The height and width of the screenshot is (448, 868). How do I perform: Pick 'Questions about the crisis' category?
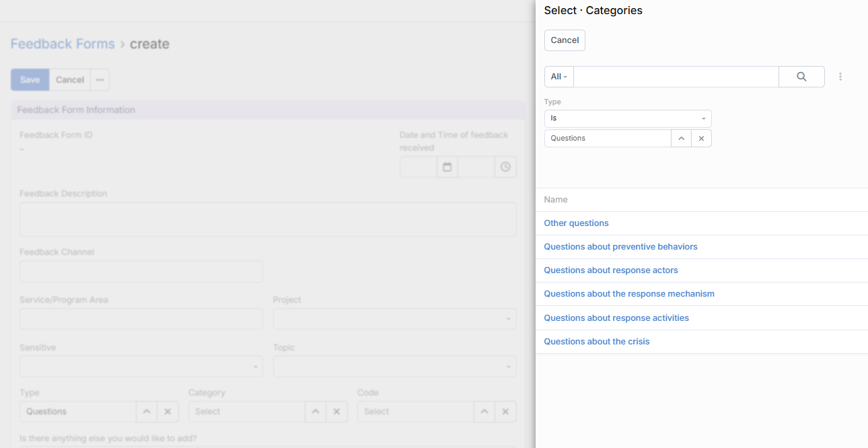(x=596, y=342)
